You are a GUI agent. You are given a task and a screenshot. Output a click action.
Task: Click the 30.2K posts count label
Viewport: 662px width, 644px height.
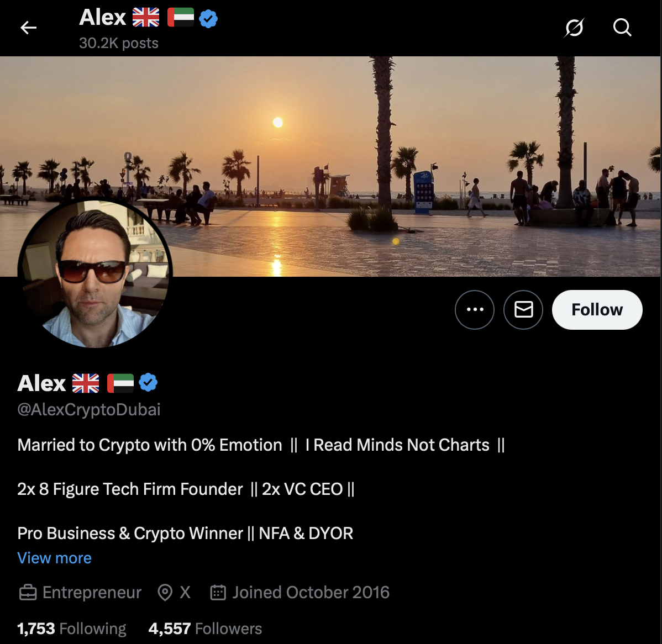pyautogui.click(x=118, y=43)
